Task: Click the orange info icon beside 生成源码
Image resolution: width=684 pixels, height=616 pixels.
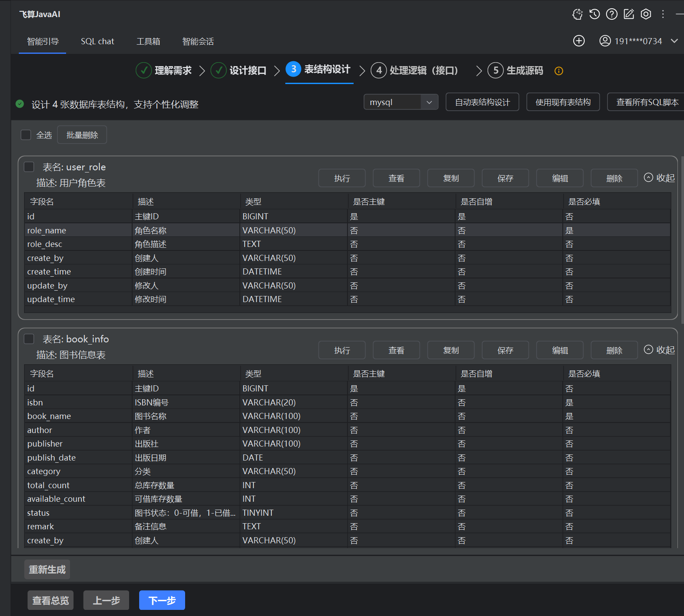Action: point(558,71)
